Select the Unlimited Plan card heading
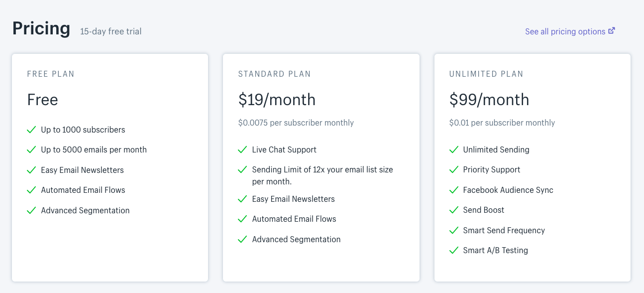644x293 pixels. click(486, 74)
